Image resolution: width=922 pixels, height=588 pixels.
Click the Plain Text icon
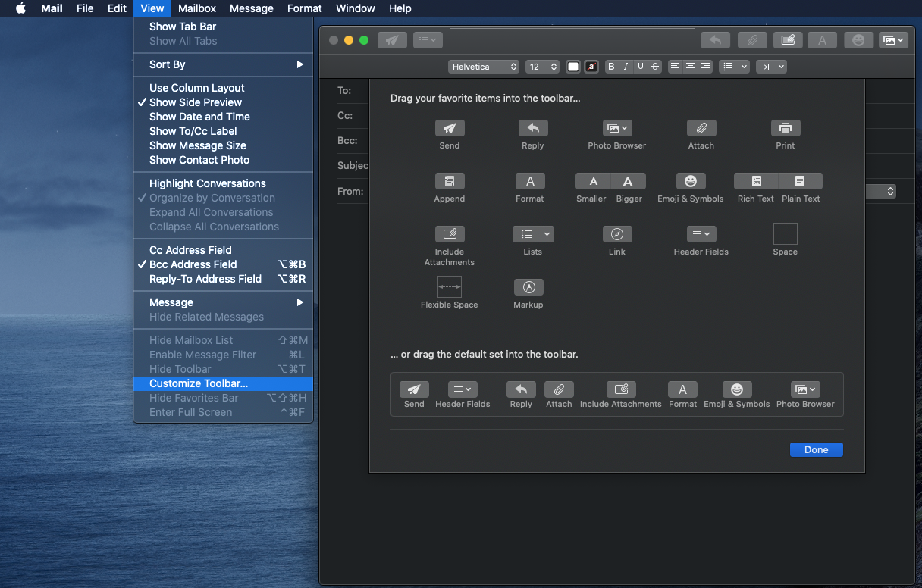pos(800,181)
